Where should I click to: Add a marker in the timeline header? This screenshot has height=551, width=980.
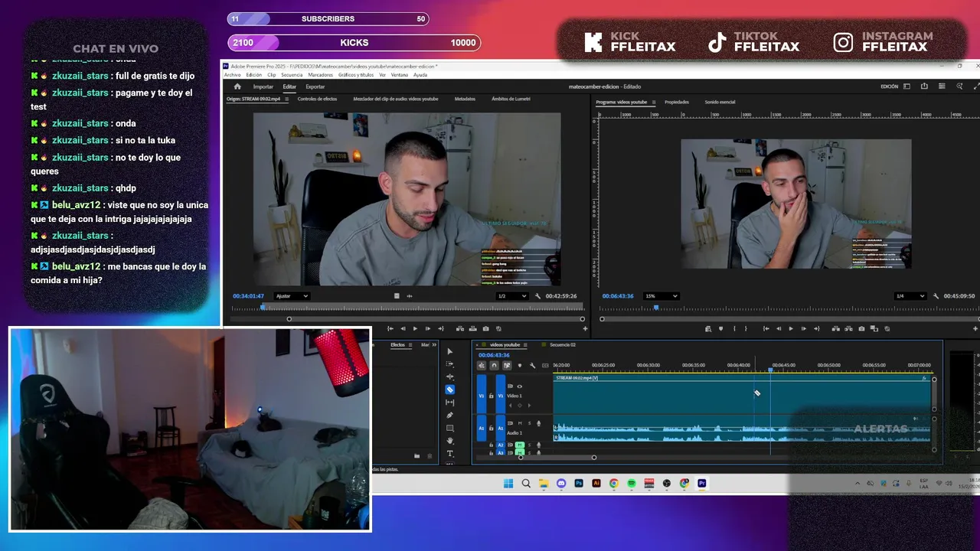pyautogui.click(x=520, y=366)
